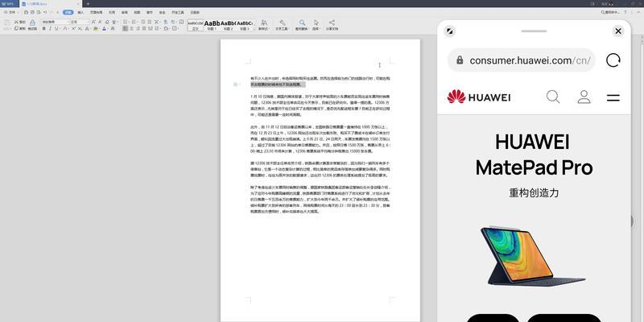
Task: Apply the Heading 2 (标题2) style
Action: pos(229,25)
